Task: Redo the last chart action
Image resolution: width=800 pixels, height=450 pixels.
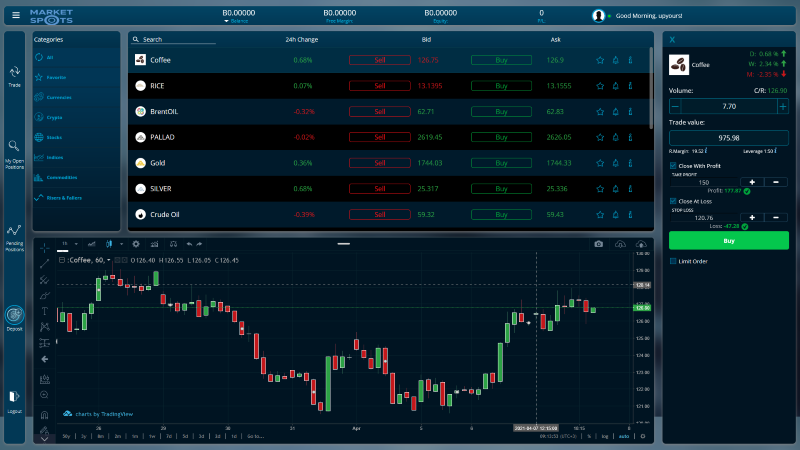Action: pyautogui.click(x=199, y=244)
